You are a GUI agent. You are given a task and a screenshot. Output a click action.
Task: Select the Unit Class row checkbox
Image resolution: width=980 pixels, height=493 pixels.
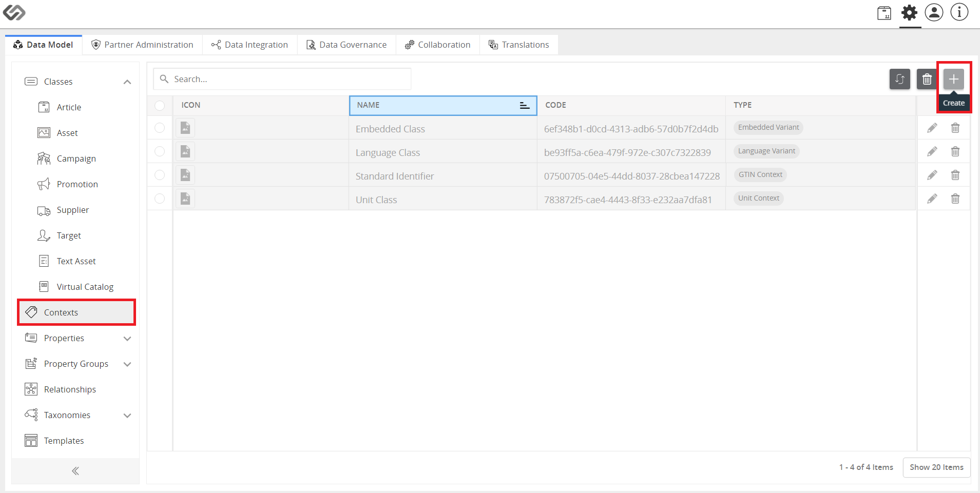point(160,199)
